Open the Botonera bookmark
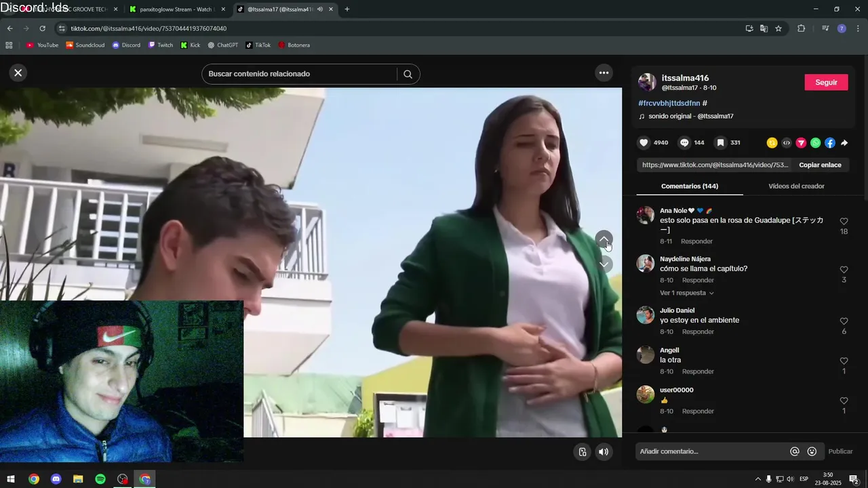Screen dimensions: 868x488 tap(294, 45)
